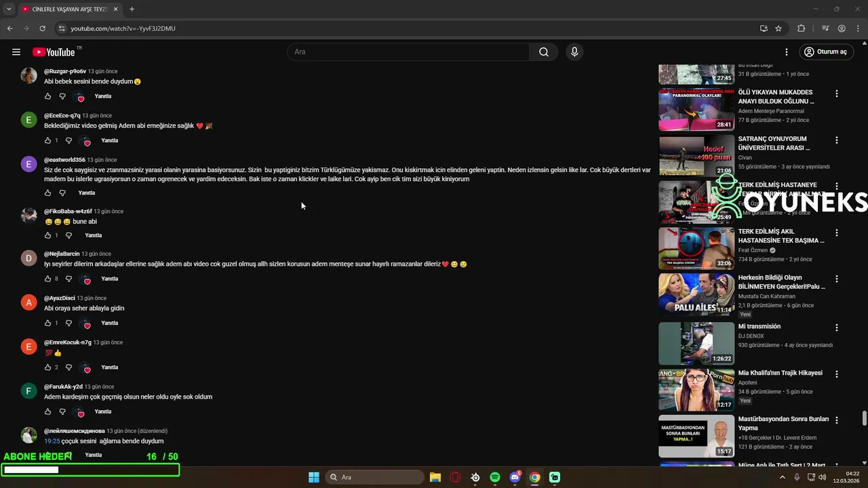Show hidden system tray icons chevron
The height and width of the screenshot is (488, 868).
point(783,477)
